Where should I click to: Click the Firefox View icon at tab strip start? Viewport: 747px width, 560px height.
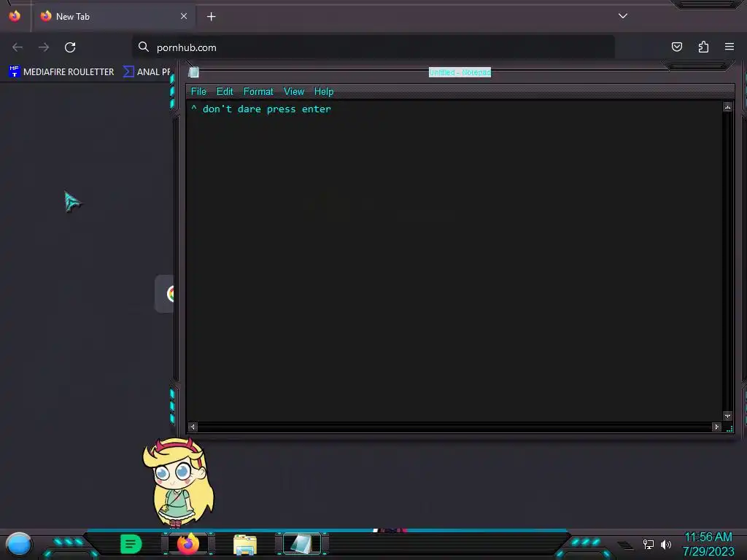click(x=15, y=16)
